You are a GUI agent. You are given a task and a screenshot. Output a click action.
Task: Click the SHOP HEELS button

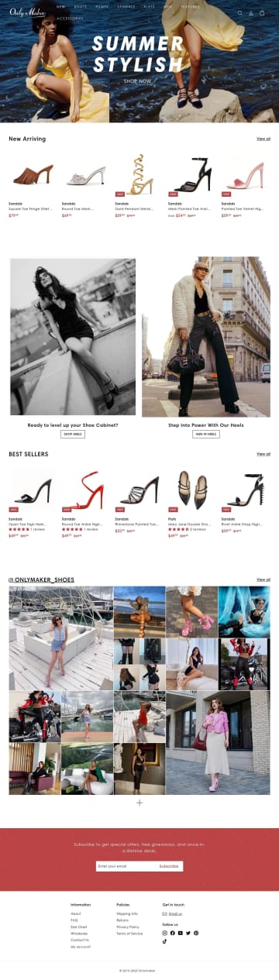pos(72,434)
